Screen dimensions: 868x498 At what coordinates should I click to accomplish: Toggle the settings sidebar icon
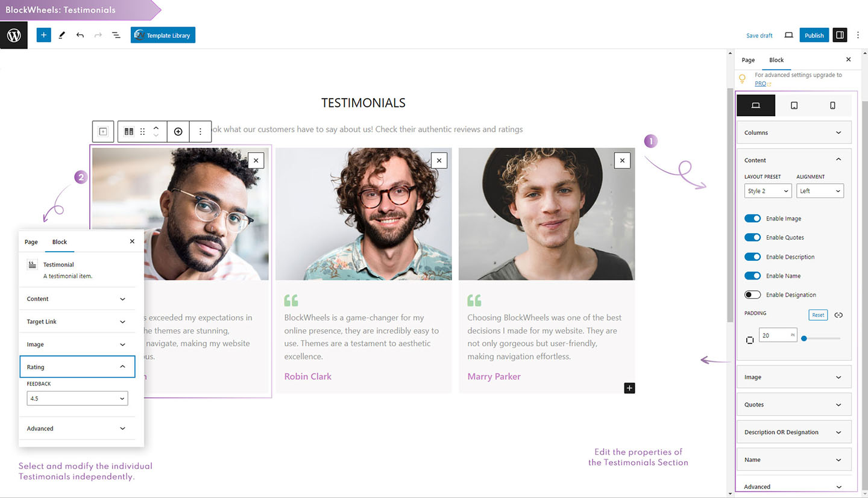839,36
